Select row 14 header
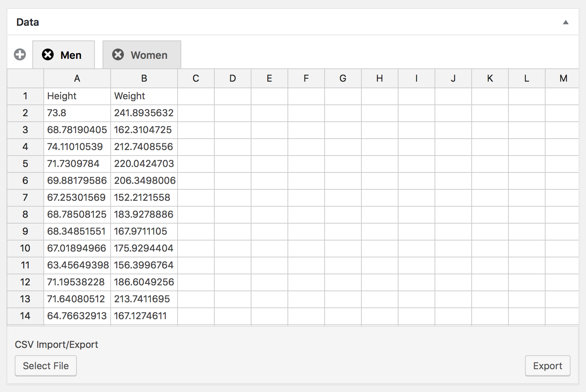Viewport: 586px width, 392px height. [25, 316]
